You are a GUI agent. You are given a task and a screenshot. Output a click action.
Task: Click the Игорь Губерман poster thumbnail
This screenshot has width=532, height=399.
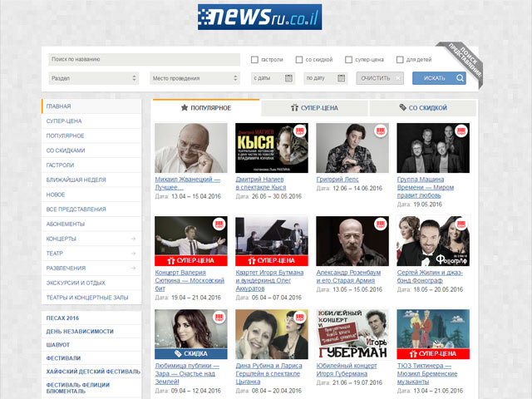(x=352, y=334)
